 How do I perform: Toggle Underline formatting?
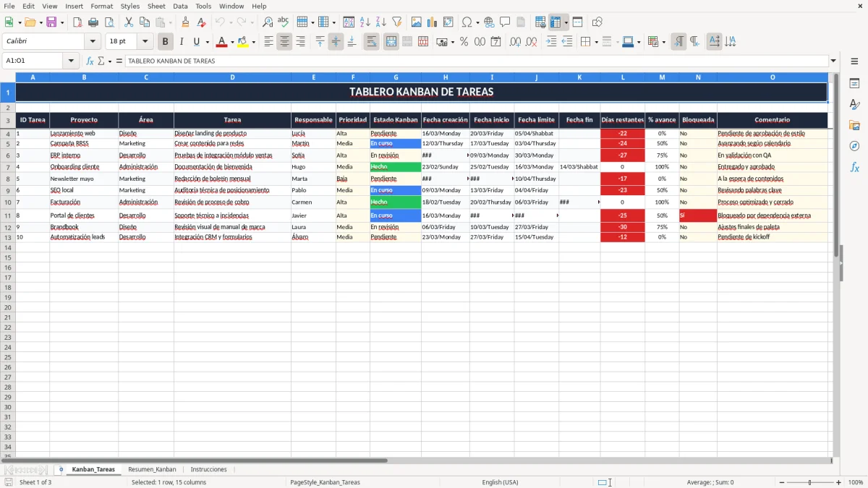[197, 42]
